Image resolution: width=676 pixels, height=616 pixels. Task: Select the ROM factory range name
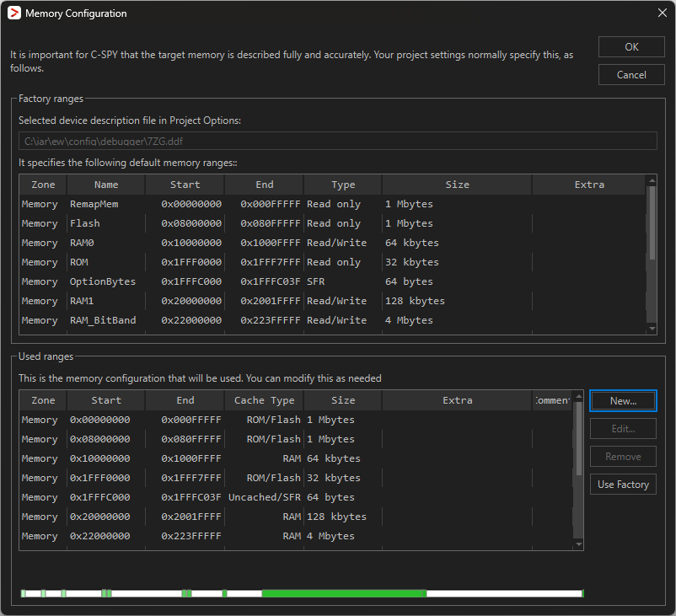pyautogui.click(x=79, y=262)
